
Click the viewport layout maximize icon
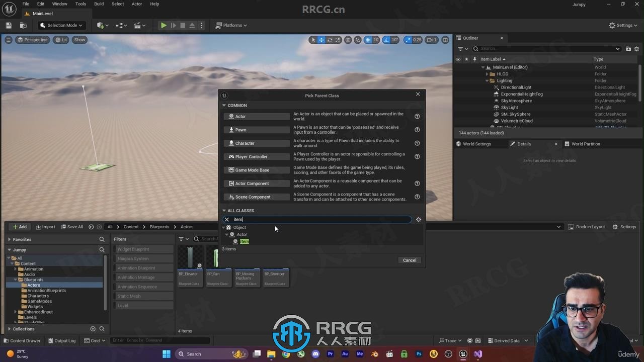pyautogui.click(x=445, y=40)
